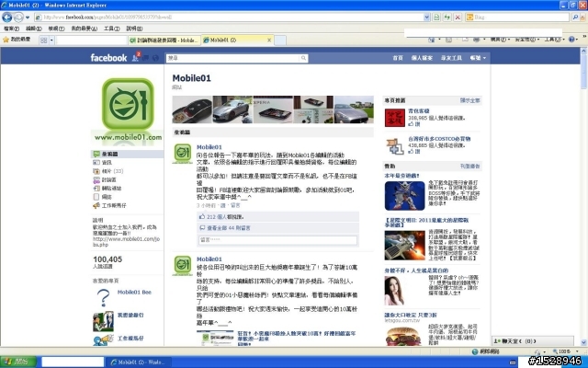This screenshot has width=588, height=368.
Task: Click the facebook logo
Action: [108, 58]
